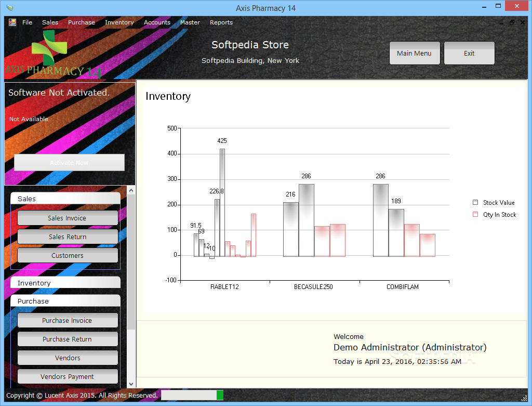
Task: Click the Stock Value legend swatch
Action: 475,202
